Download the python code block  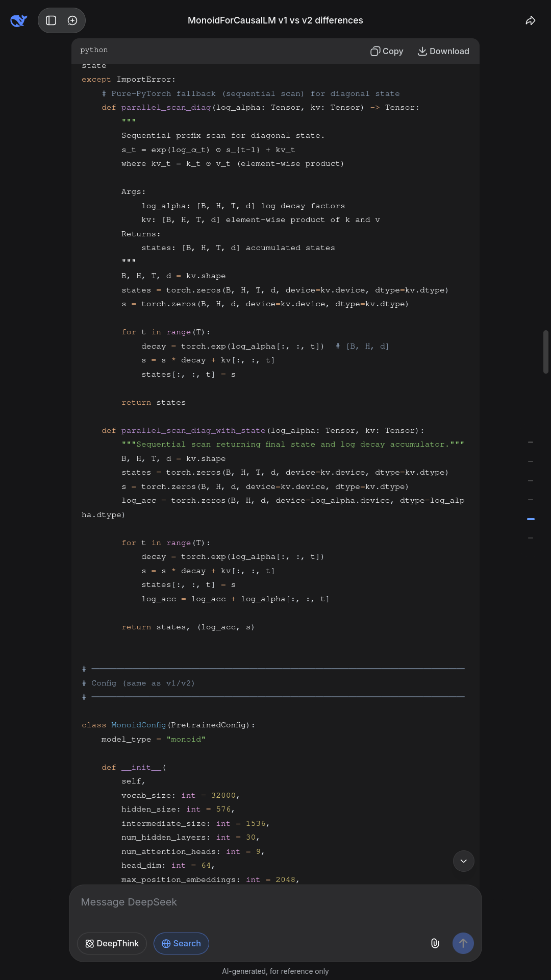[443, 51]
